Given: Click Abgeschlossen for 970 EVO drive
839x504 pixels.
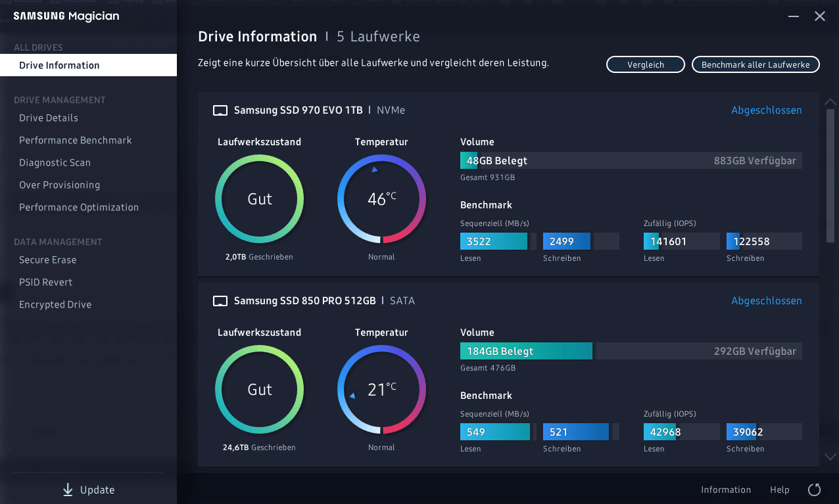Looking at the screenshot, I should click(x=767, y=110).
